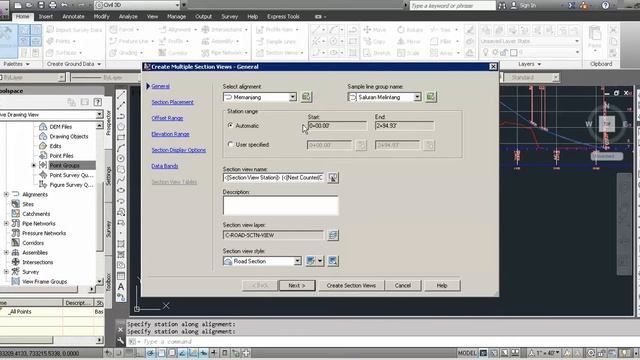Select the Automatic station range radio button

(x=231, y=125)
